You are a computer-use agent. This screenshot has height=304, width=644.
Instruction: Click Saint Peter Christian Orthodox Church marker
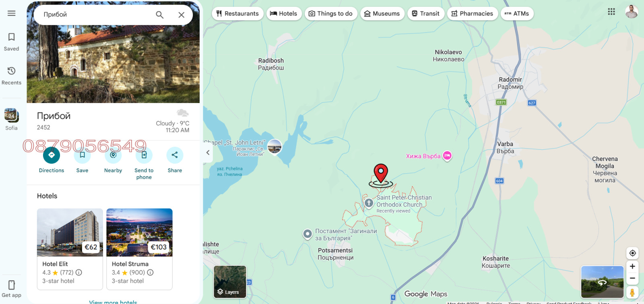click(x=369, y=203)
